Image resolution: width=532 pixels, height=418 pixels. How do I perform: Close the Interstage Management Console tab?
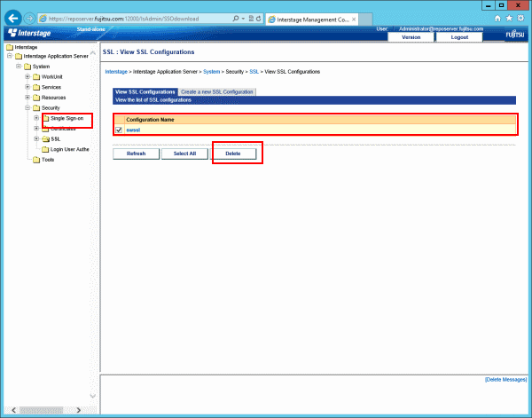pyautogui.click(x=354, y=20)
